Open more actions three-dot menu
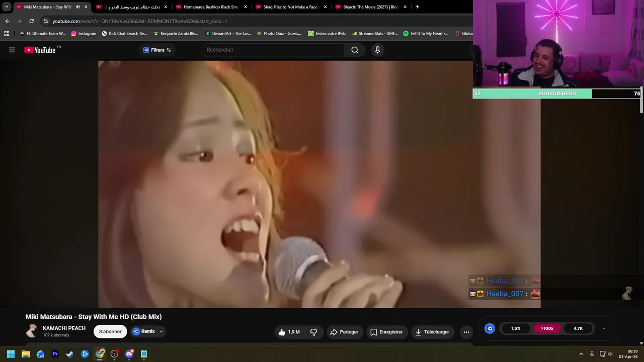 [466, 332]
